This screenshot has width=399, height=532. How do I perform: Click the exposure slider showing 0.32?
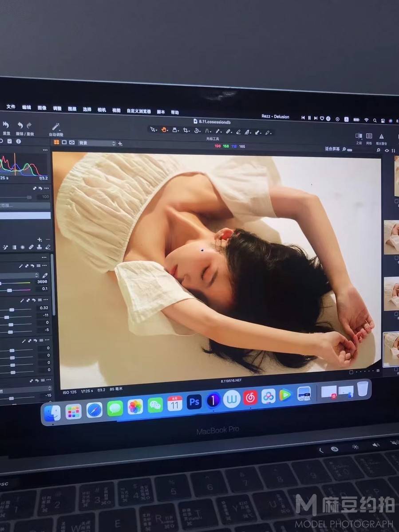[16, 309]
